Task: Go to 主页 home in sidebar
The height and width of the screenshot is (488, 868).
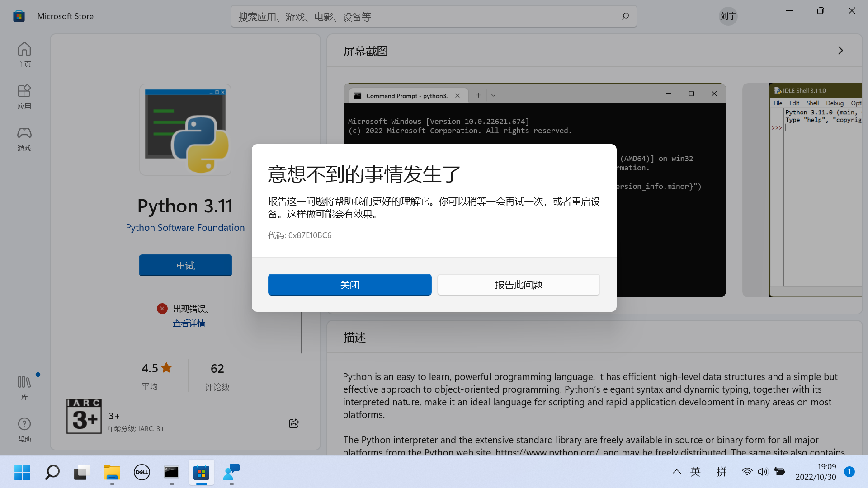Action: [24, 55]
